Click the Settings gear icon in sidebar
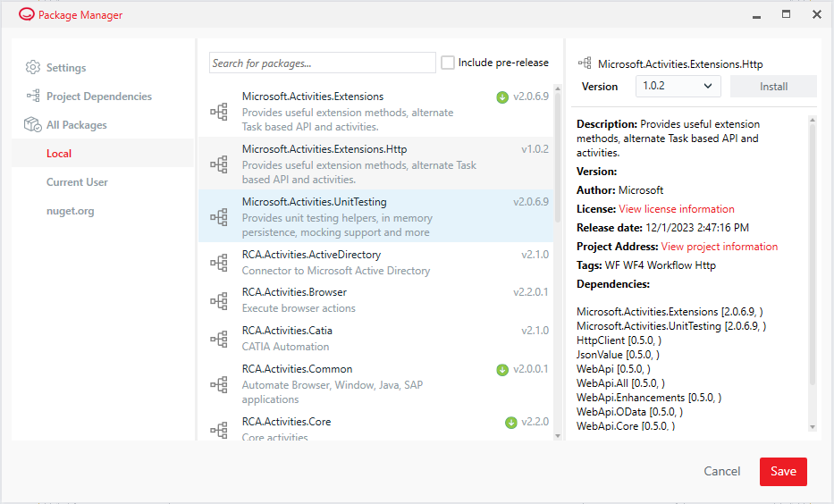This screenshot has width=834, height=504. click(32, 68)
